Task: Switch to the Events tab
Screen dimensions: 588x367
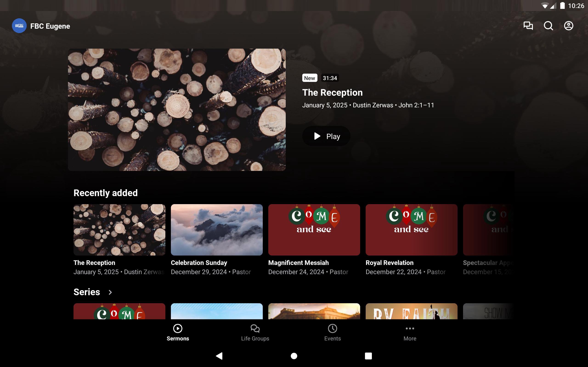Action: click(332, 333)
